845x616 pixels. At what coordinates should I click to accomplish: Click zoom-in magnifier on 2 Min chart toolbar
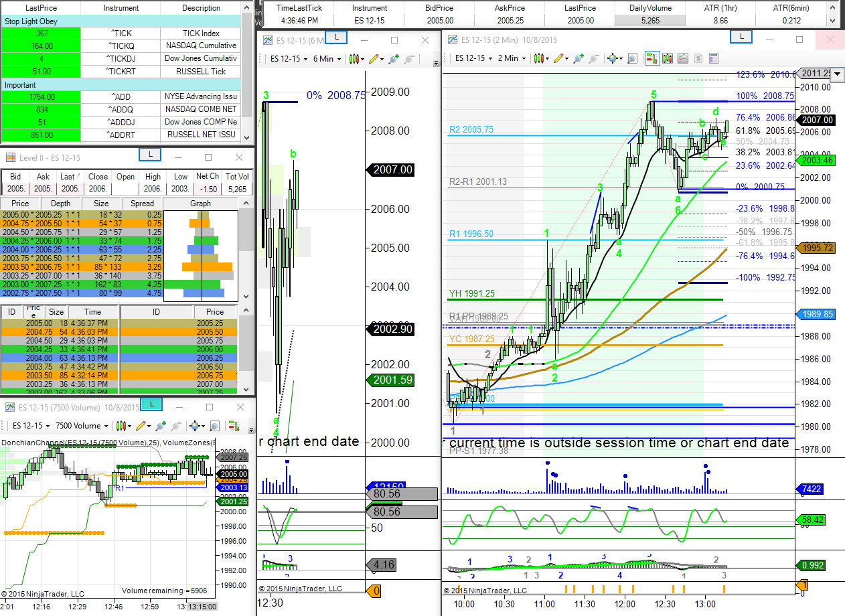(x=579, y=58)
